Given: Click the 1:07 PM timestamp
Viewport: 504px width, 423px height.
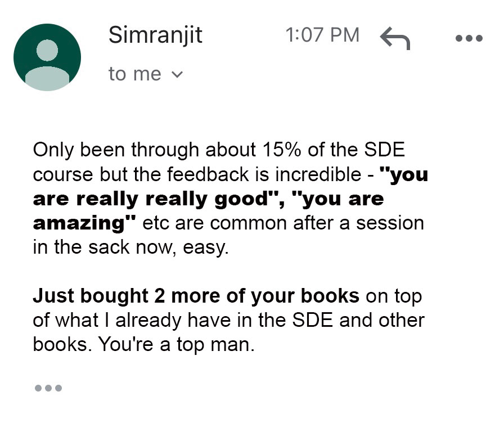Looking at the screenshot, I should pyautogui.click(x=322, y=35).
